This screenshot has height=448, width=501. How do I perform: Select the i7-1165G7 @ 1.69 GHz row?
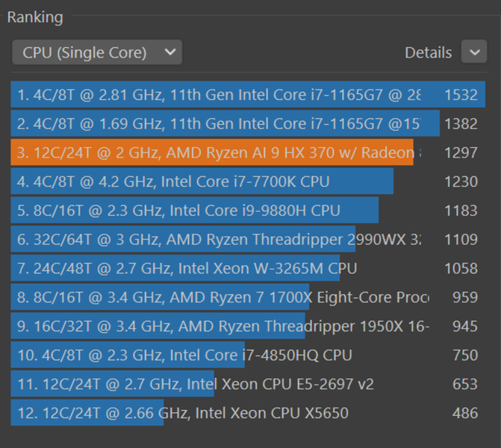click(248, 123)
